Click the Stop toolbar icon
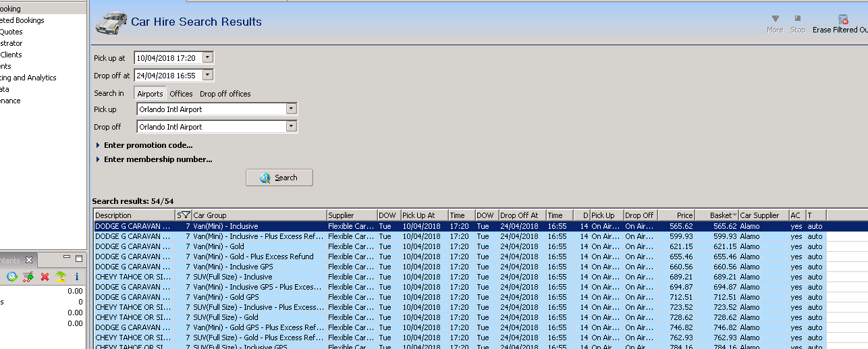The image size is (868, 349). (x=798, y=19)
